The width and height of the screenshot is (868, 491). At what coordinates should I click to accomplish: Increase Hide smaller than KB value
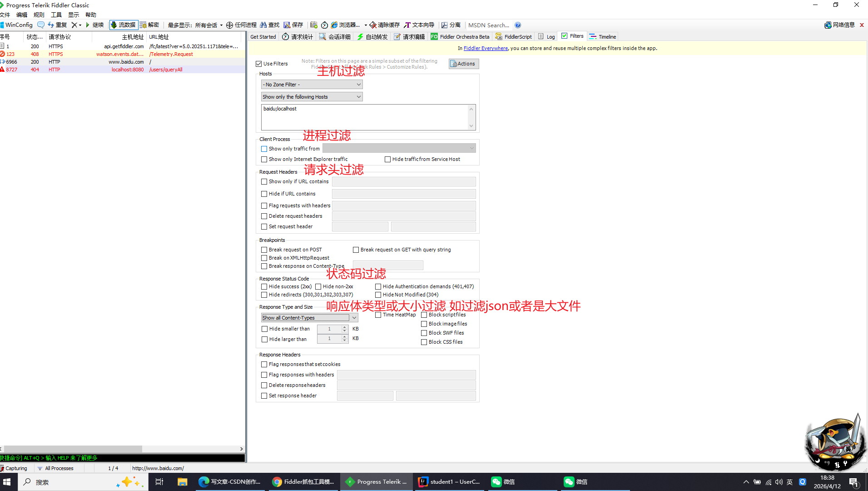(345, 327)
